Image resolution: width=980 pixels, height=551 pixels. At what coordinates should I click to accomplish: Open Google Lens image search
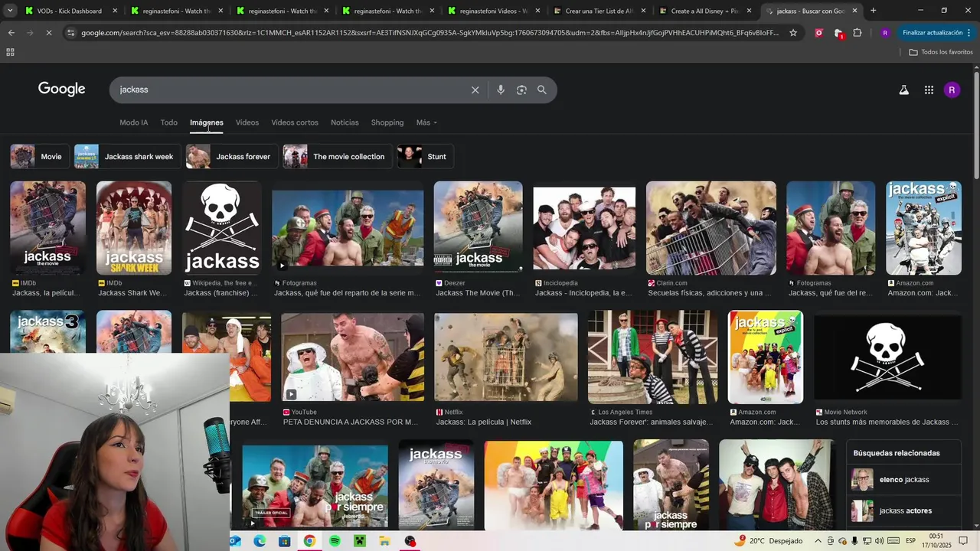pos(521,90)
